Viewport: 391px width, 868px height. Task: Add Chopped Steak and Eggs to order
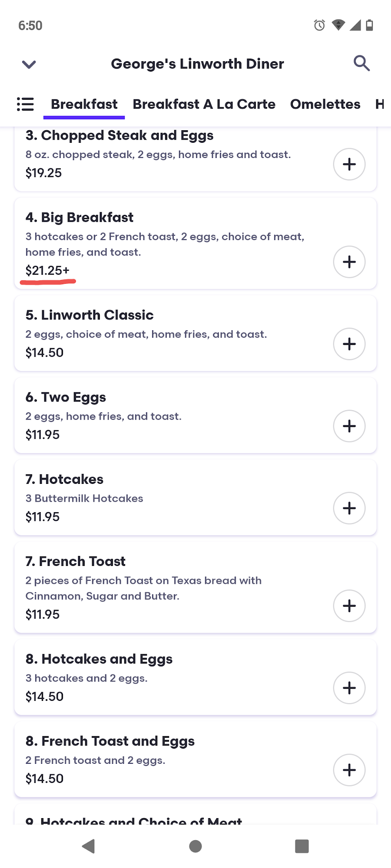[x=349, y=164]
